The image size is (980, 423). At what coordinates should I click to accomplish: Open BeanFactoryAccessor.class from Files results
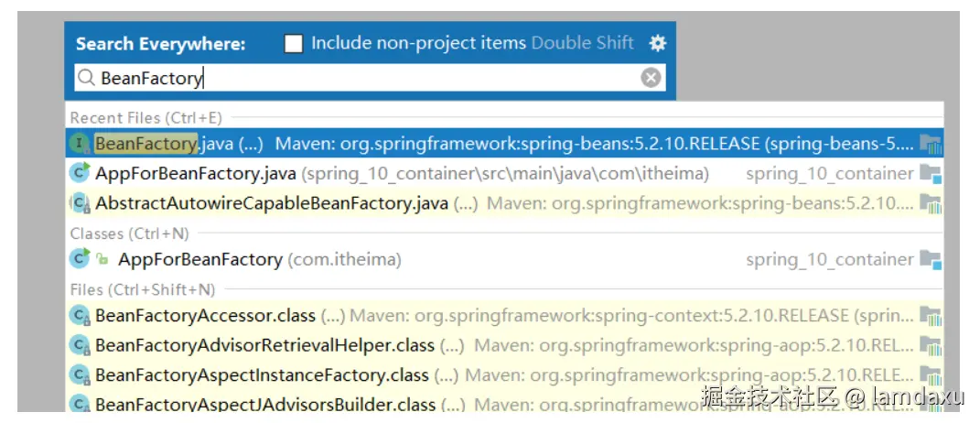coord(205,316)
